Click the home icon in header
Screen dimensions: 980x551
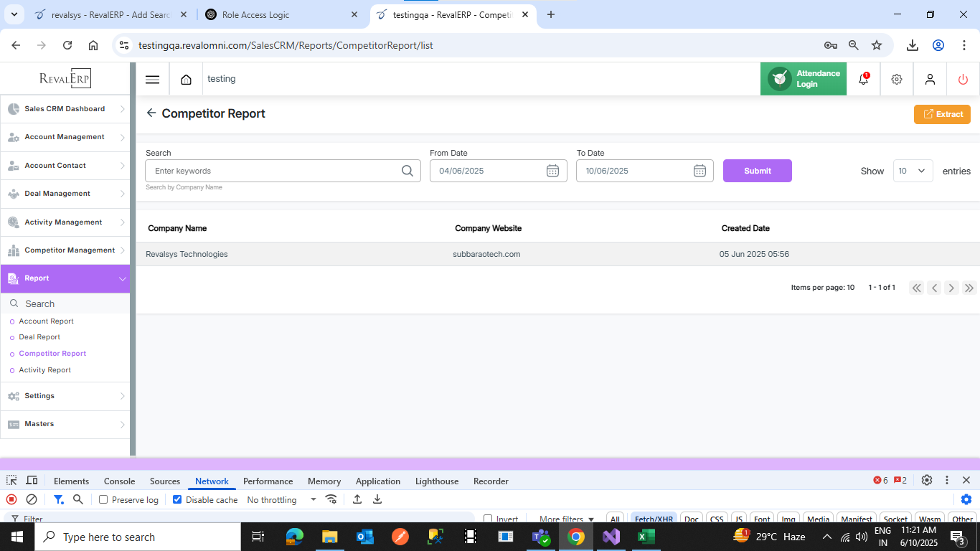coord(187,80)
